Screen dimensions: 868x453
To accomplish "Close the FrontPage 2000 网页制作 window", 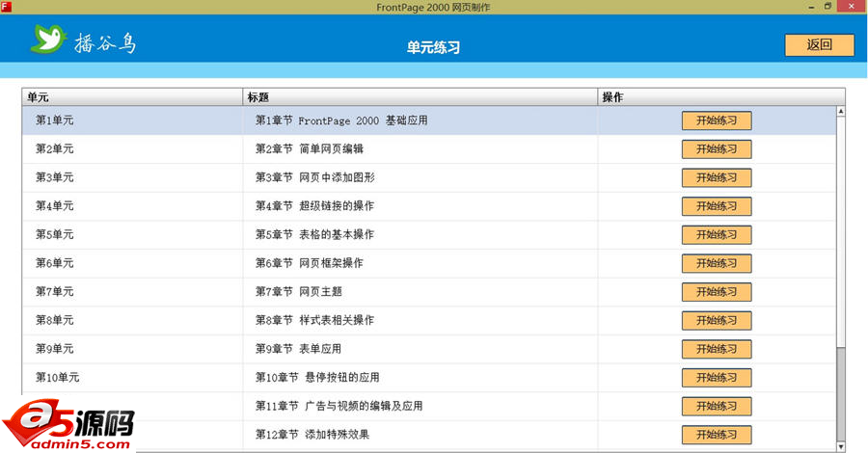I will click(x=852, y=7).
